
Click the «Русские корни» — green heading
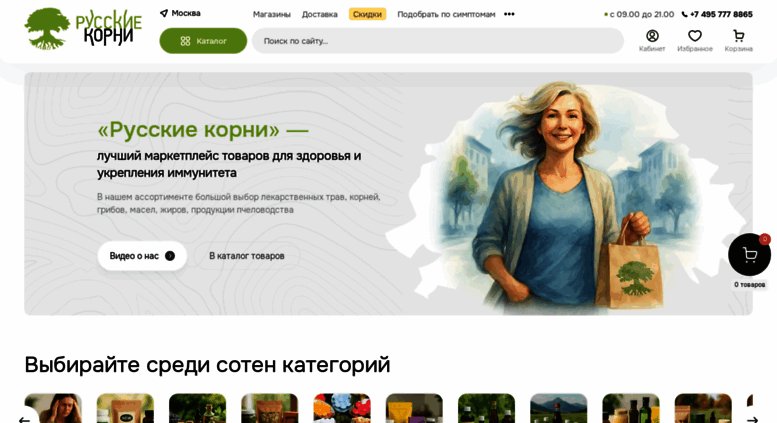pos(203,130)
